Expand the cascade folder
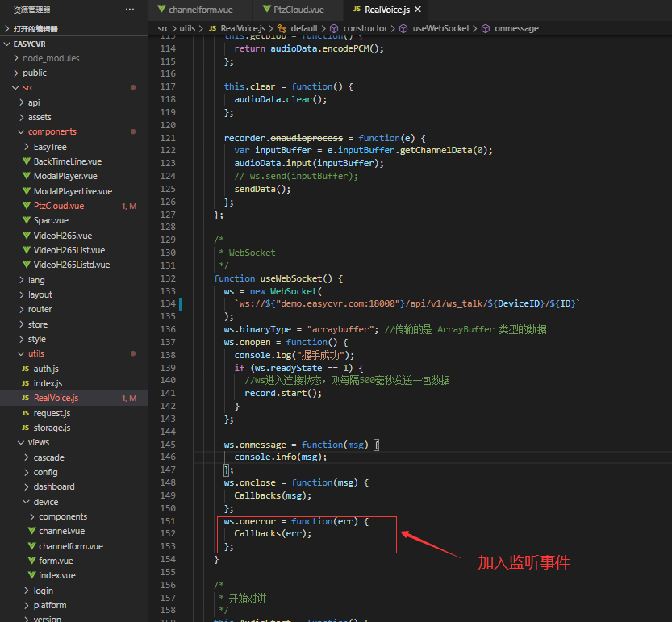 point(27,457)
